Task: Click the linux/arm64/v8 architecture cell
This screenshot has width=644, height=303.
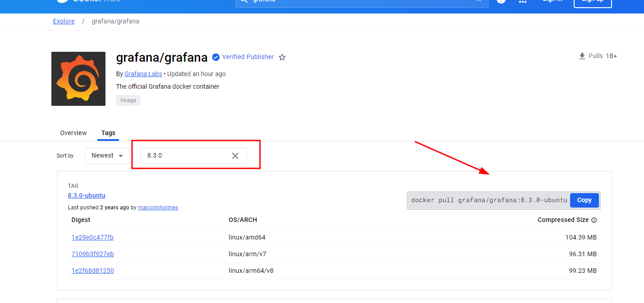Action: (x=251, y=271)
